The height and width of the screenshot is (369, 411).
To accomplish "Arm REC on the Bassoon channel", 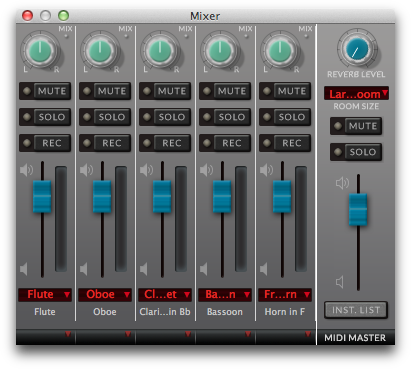I will [x=225, y=143].
